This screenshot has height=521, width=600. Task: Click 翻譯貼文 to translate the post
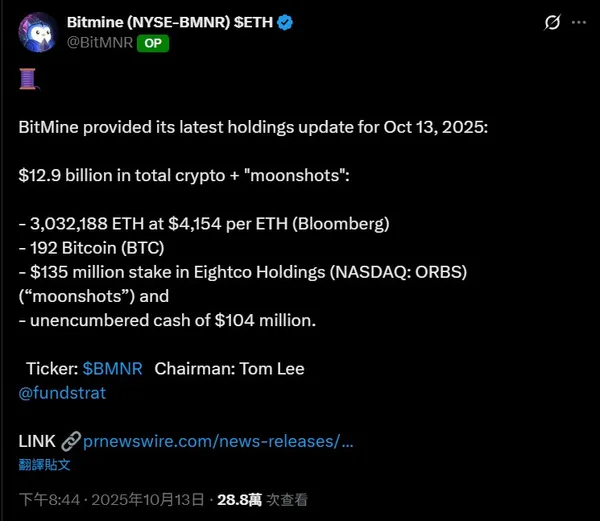tap(45, 464)
